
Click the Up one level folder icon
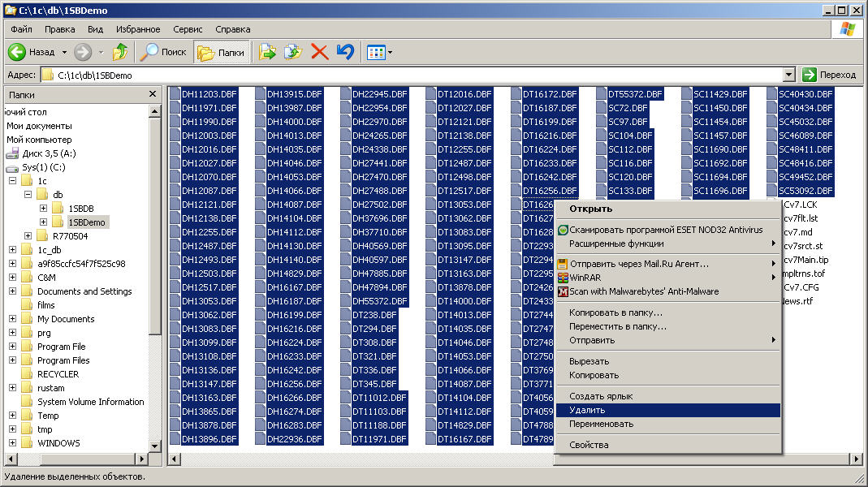pyautogui.click(x=120, y=52)
